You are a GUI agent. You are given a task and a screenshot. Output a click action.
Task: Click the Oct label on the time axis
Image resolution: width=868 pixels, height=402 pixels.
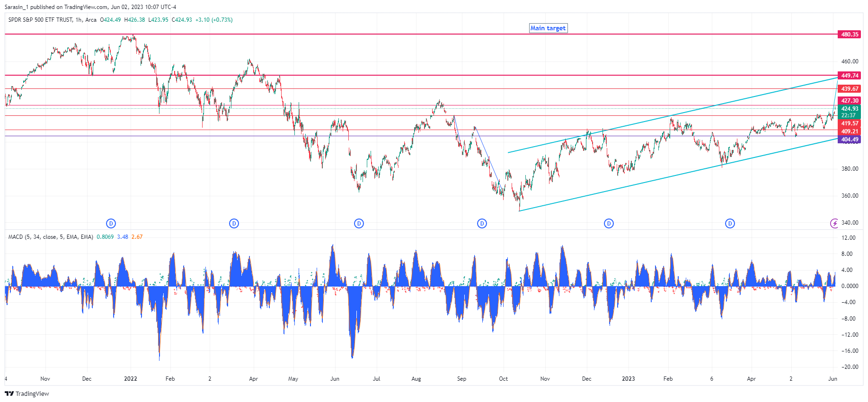(503, 379)
